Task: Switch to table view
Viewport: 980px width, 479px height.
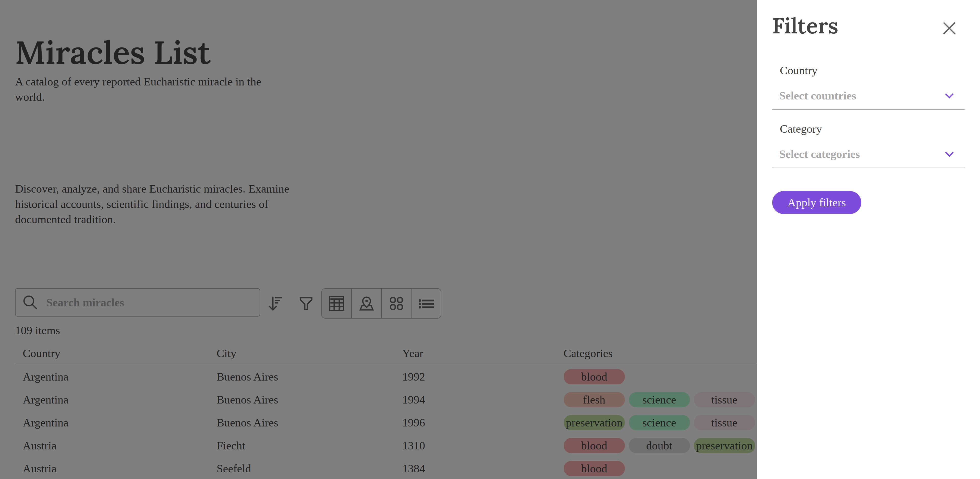Action: coord(336,303)
